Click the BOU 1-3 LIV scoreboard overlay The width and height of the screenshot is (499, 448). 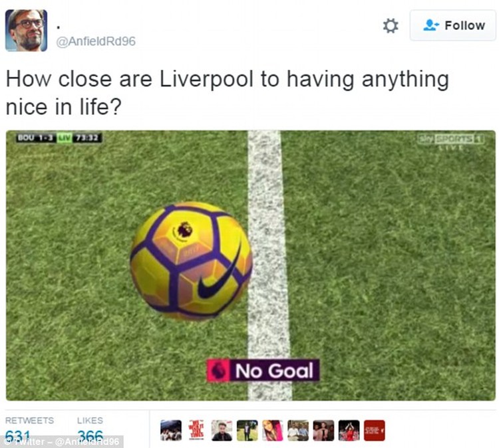click(x=59, y=138)
